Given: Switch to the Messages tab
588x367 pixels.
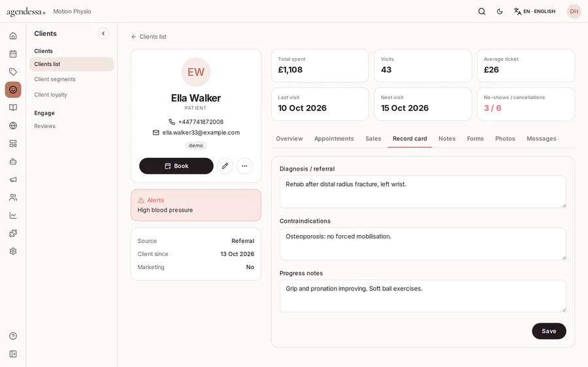Looking at the screenshot, I should [542, 138].
